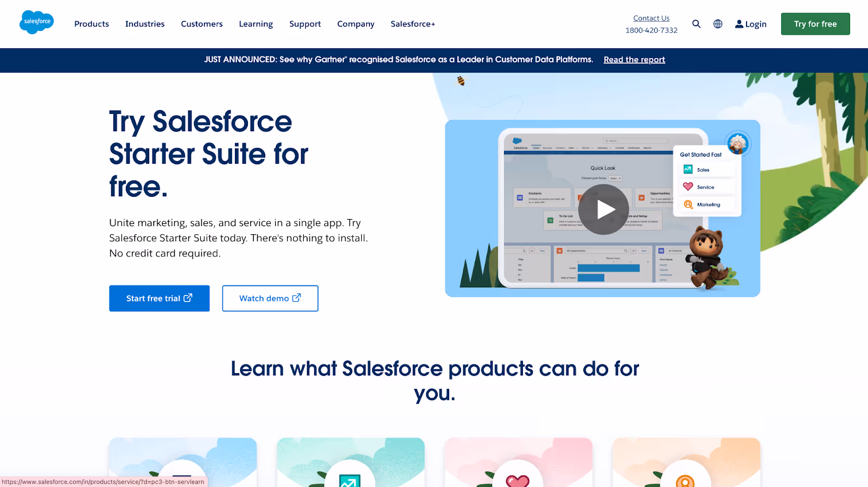
Task: Click the Login text link
Action: tap(756, 24)
